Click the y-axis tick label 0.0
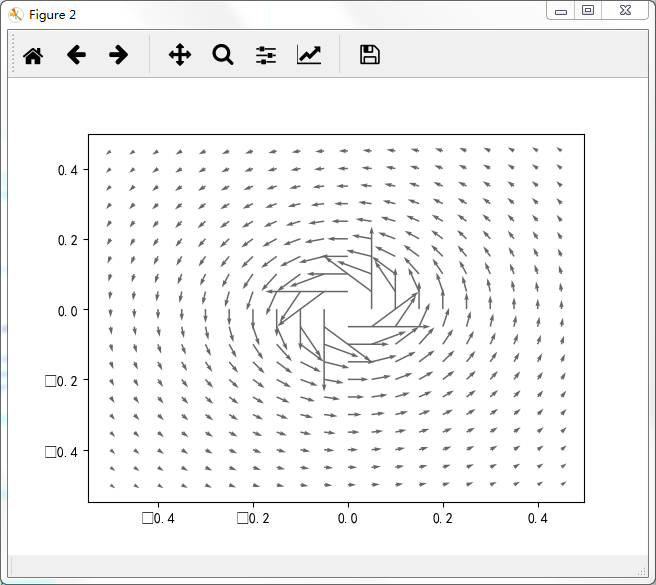Screen dimensions: 656x585 coord(68,311)
